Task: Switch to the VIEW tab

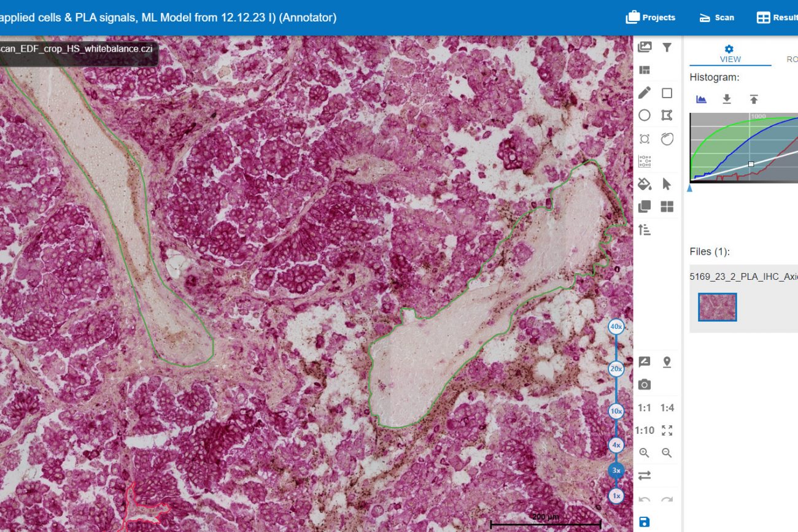Action: 730,54
